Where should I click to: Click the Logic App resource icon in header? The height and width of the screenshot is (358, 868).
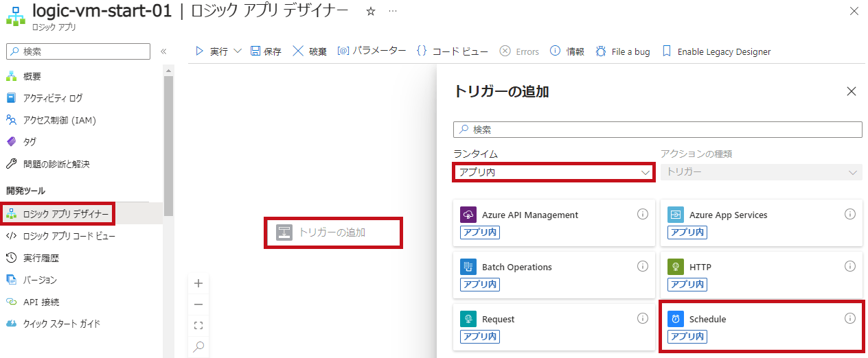(15, 15)
